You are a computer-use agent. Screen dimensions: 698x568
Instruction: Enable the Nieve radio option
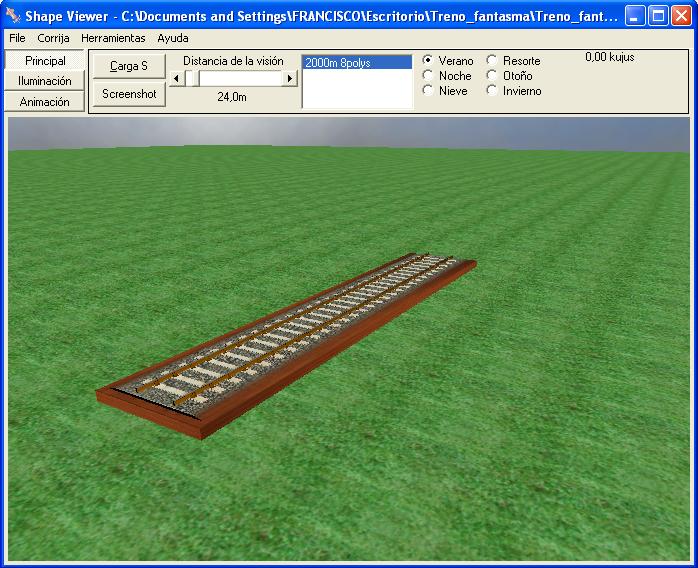tap(429, 91)
